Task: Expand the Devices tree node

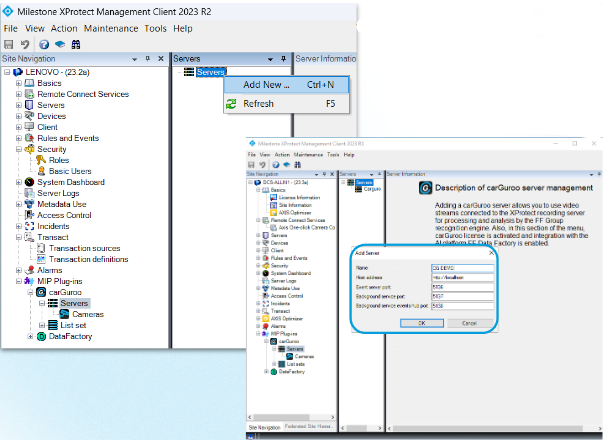Action: coord(18,116)
